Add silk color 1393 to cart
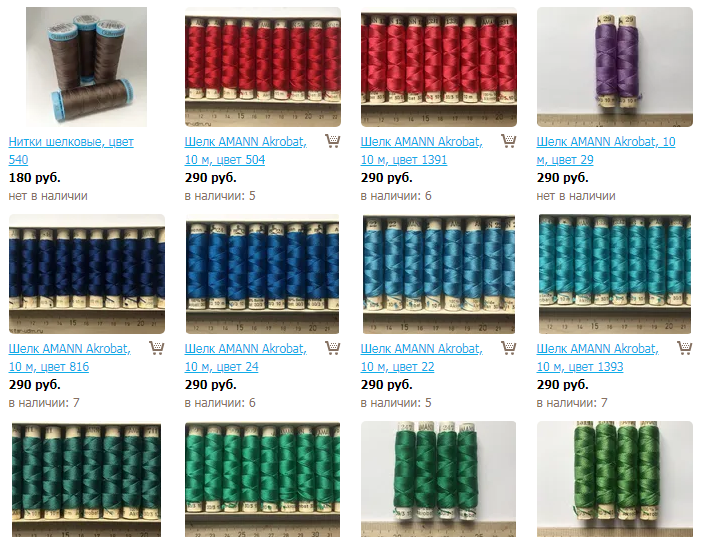This screenshot has width=703, height=537. [x=685, y=348]
